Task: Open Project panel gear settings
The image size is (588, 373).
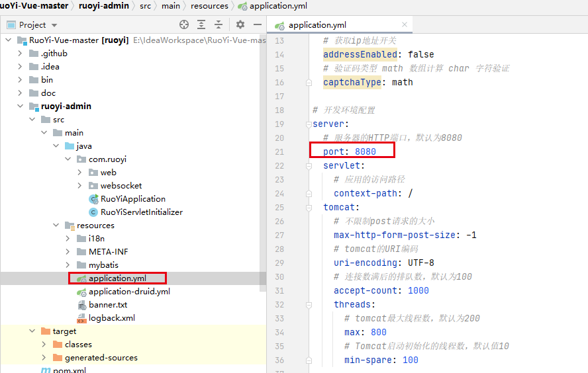Action: point(240,24)
